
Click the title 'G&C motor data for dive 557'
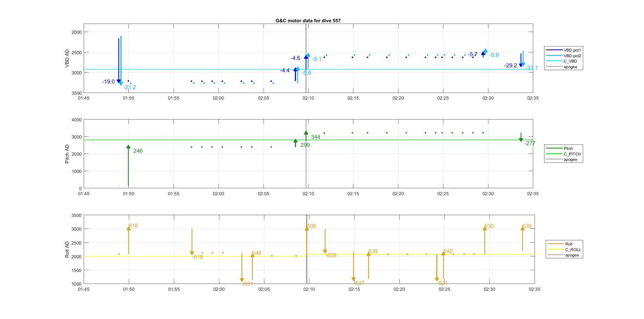(308, 21)
